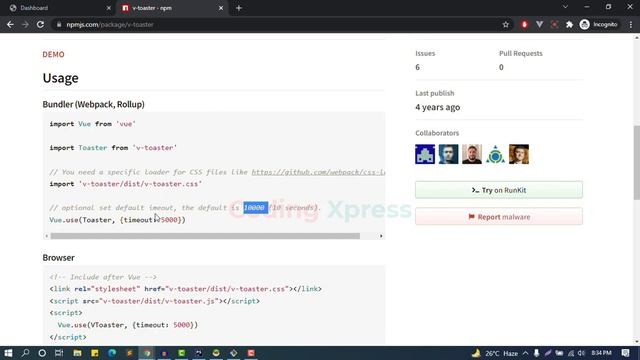This screenshot has width=640, height=360.
Task: Click the code block's left scroll arrow
Action: point(47,236)
